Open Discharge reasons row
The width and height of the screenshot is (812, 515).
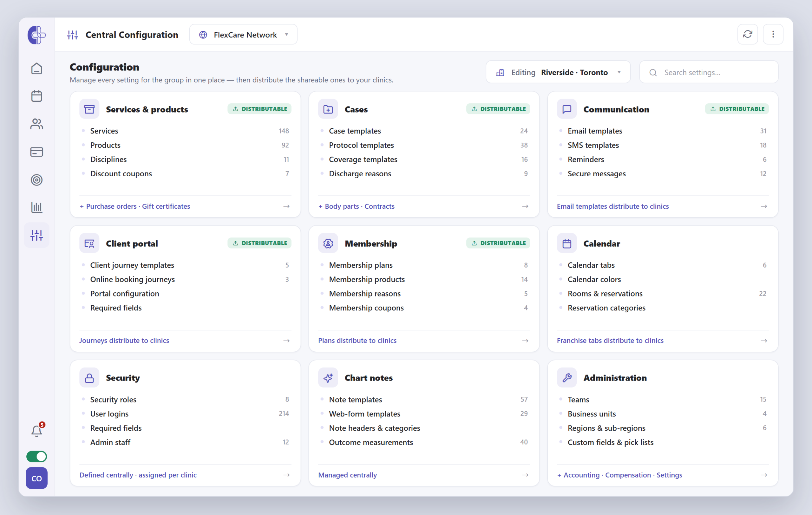[424, 173]
